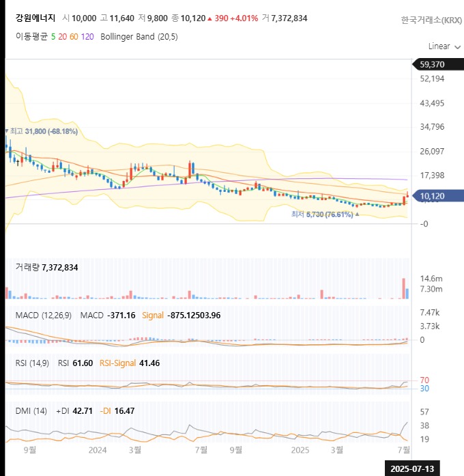Click the 2024 time axis label
Screen dimensions: 464x476
(x=98, y=450)
